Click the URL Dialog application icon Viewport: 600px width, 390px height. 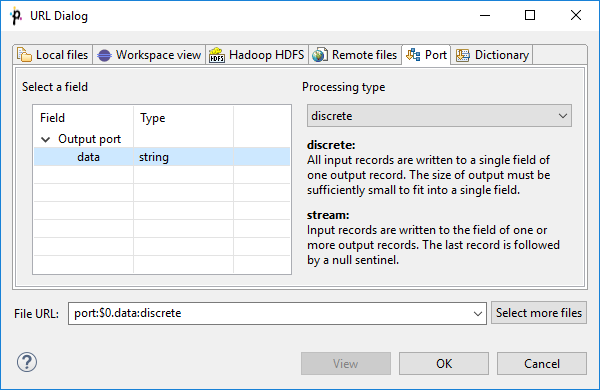[x=16, y=16]
